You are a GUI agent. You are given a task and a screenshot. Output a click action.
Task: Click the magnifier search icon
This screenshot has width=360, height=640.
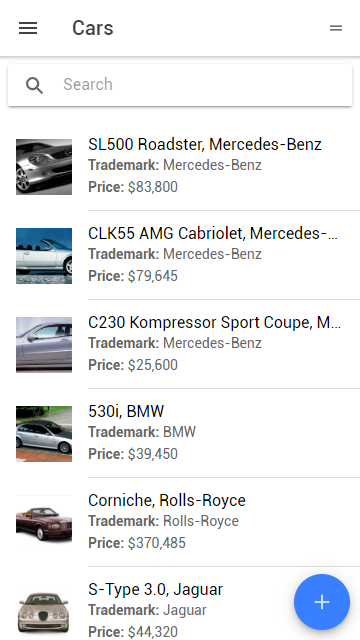[x=34, y=85]
